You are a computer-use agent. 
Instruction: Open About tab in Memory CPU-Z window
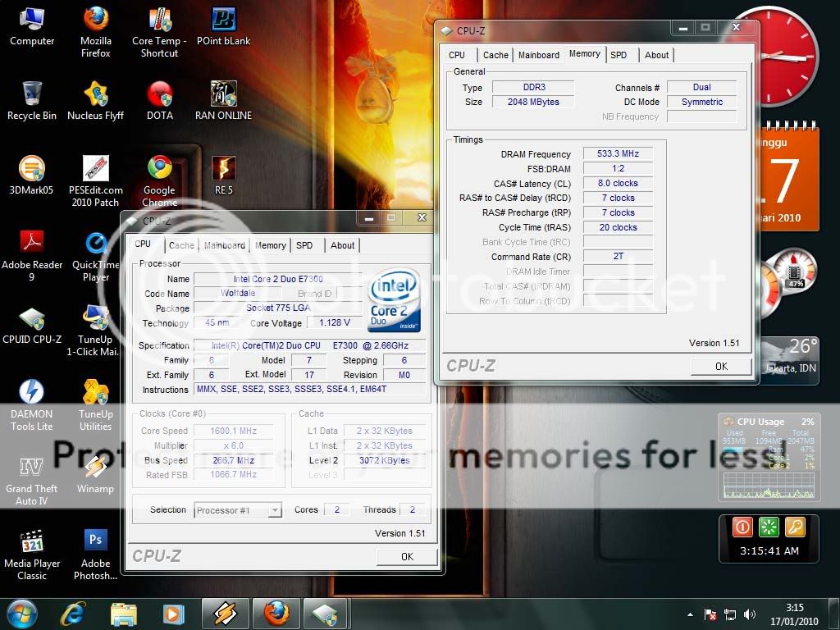[656, 55]
